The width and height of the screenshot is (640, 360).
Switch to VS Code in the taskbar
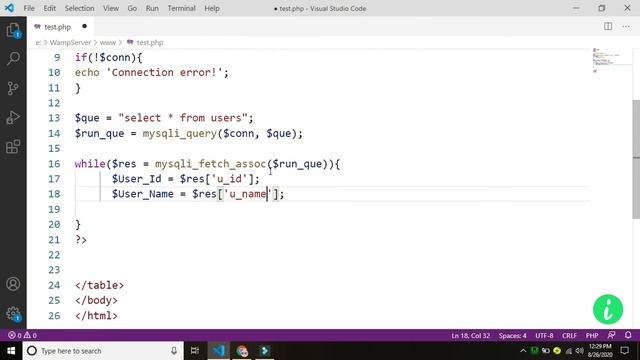pyautogui.click(x=218, y=351)
